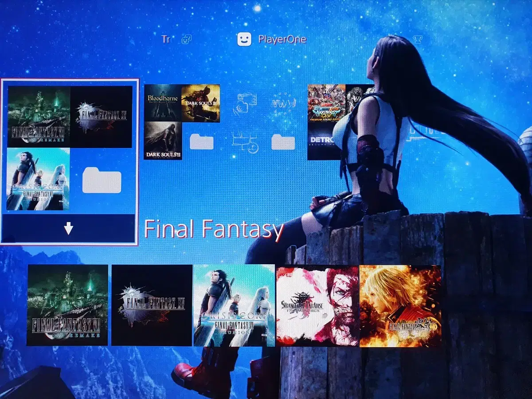Image resolution: width=532 pixels, height=399 pixels.
Task: Select Final Fantasy VII Remake in the folder preview
Action: click(39, 117)
